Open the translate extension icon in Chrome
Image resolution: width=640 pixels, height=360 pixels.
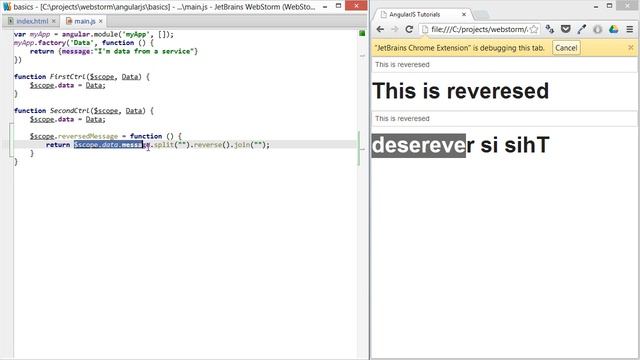(x=550, y=29)
